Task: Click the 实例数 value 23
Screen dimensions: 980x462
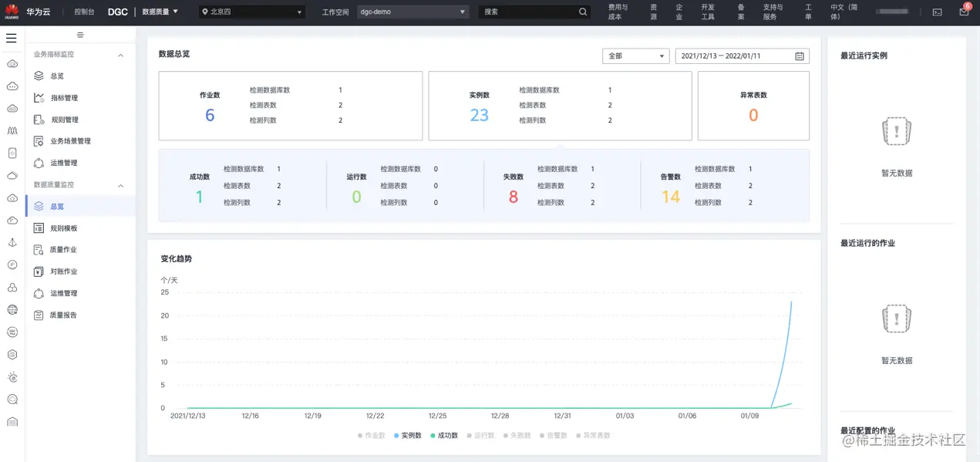Action: point(480,116)
